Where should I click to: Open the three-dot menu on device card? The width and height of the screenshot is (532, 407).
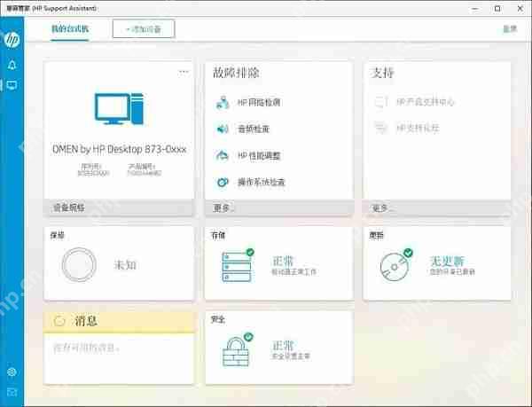(184, 72)
